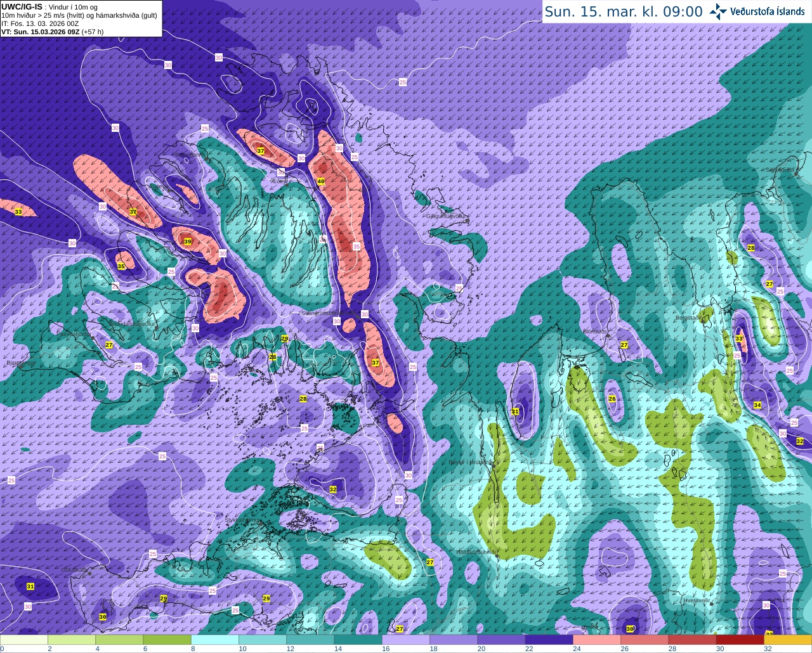This screenshot has width=812, height=653.
Task: Click the orange above-32 m/s scale swatch
Action: 788,640
